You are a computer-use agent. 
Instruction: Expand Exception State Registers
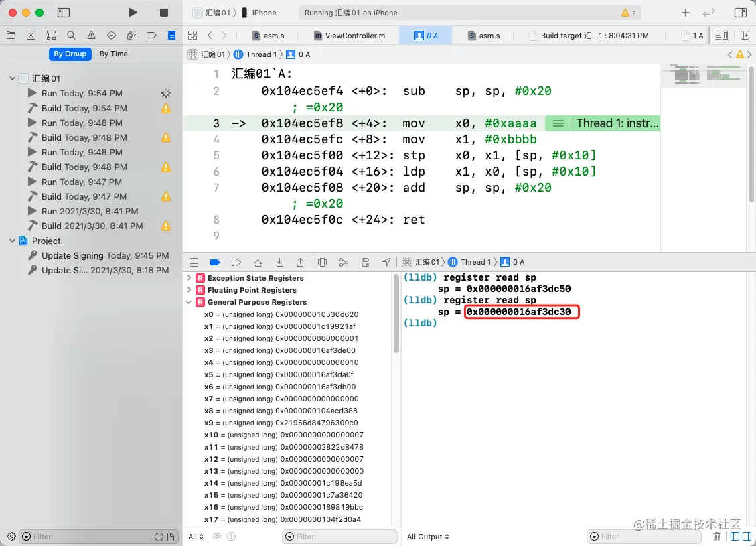tap(189, 278)
